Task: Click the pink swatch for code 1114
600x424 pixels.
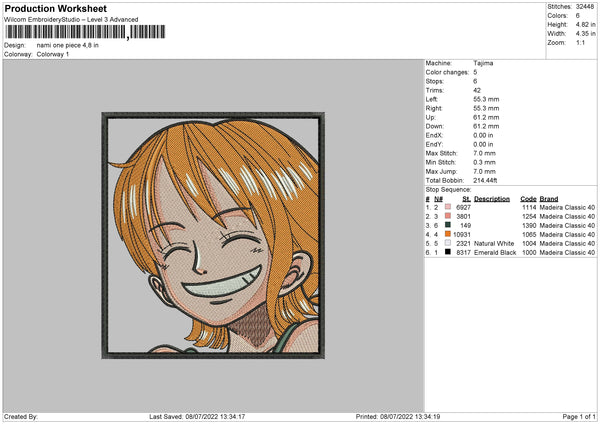Action: click(448, 207)
